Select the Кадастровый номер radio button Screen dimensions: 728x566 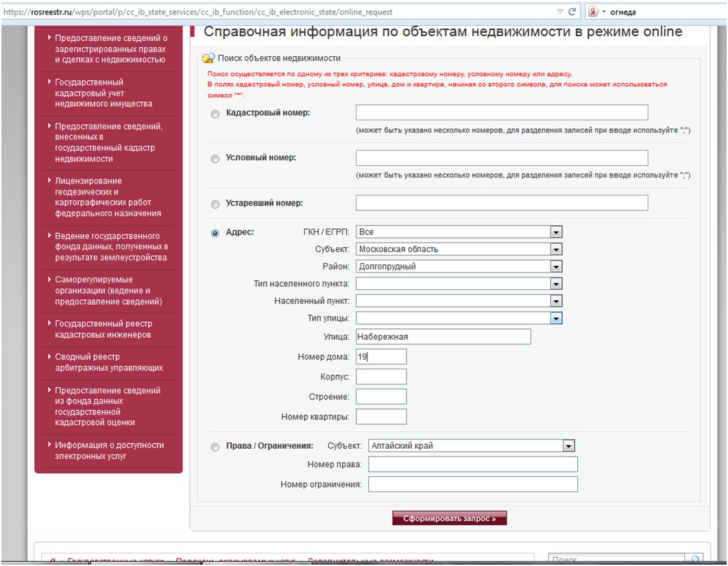pyautogui.click(x=215, y=114)
